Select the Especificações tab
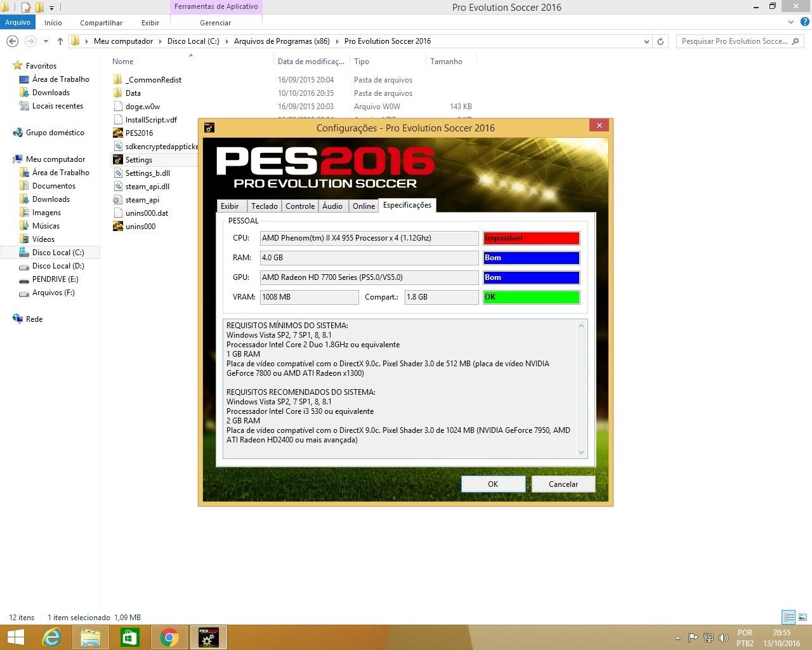Screen dimensions: 812x650 pyautogui.click(x=407, y=205)
